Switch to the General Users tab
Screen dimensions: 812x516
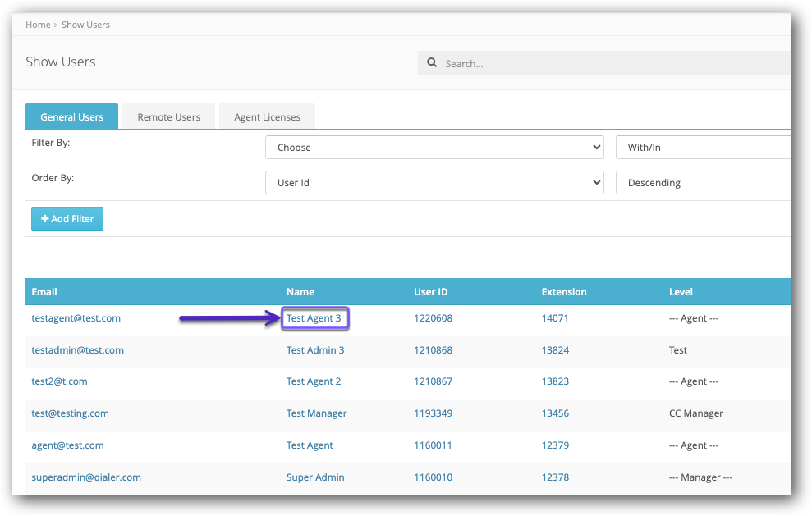click(x=72, y=116)
